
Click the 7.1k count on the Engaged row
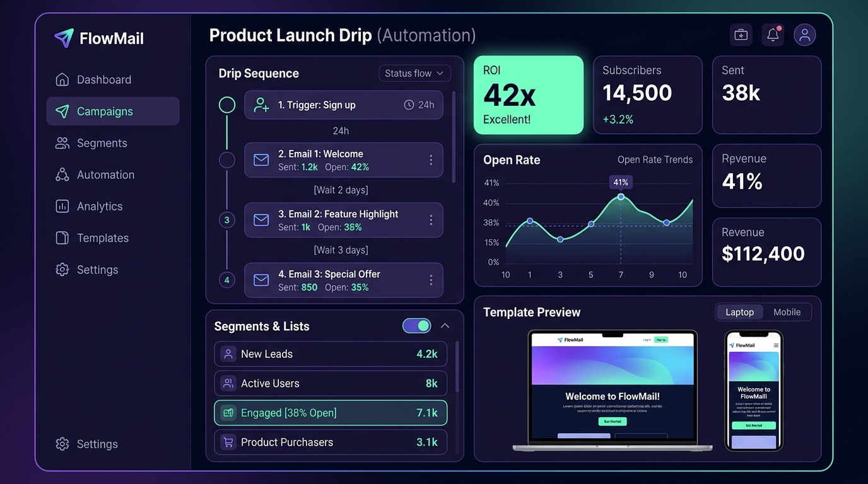coord(427,413)
